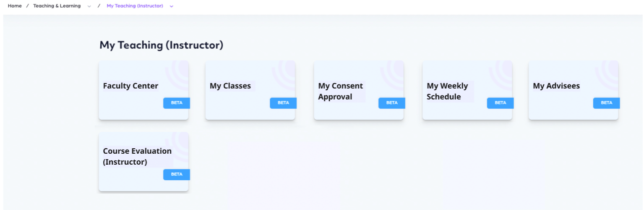Screen dimensions: 644x210
Task: Select the My Consent Approval title
Action: pyautogui.click(x=341, y=91)
